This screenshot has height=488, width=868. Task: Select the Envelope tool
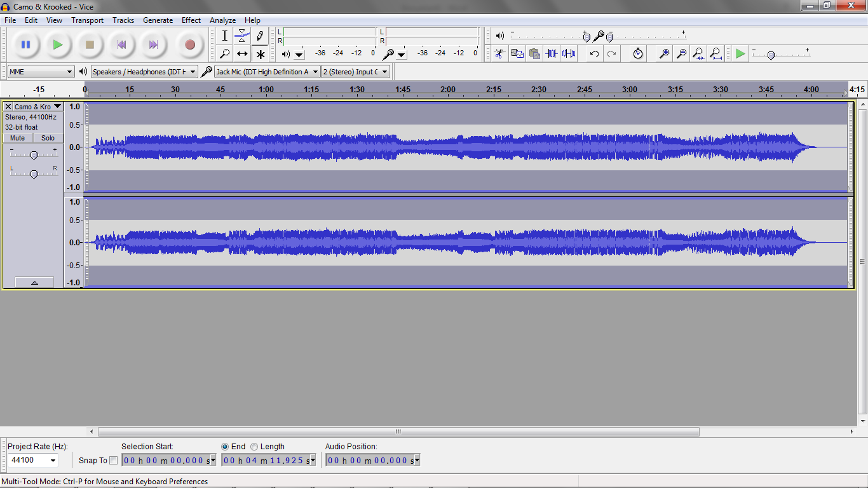242,36
